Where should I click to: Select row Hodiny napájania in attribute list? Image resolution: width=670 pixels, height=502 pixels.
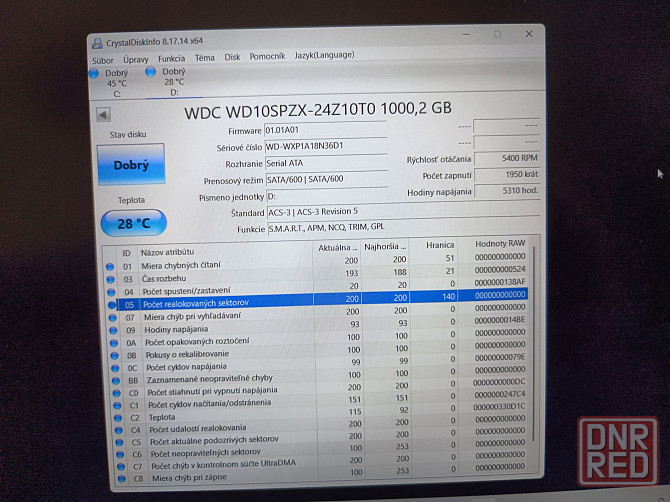(x=318, y=325)
